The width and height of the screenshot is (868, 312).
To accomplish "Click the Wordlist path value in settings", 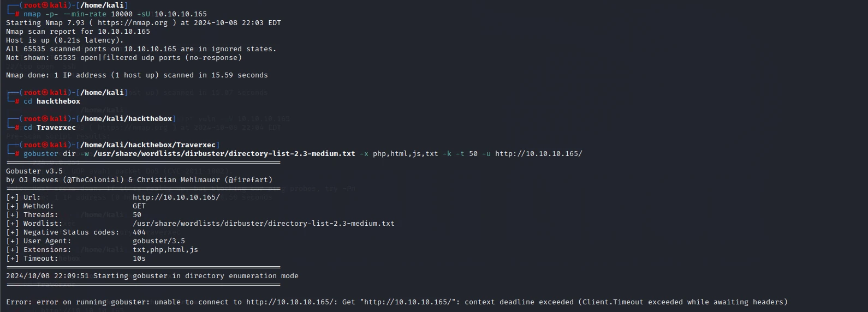I will pos(264,224).
